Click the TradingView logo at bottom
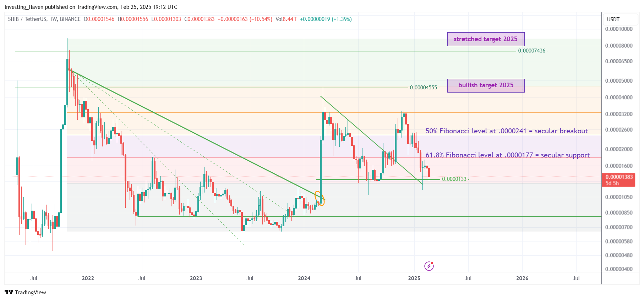 pyautogui.click(x=26, y=292)
